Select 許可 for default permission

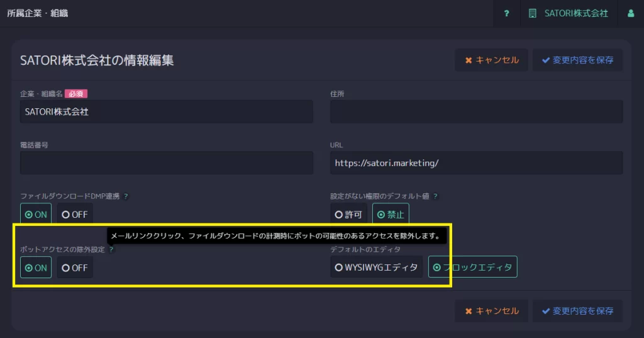[x=348, y=214]
